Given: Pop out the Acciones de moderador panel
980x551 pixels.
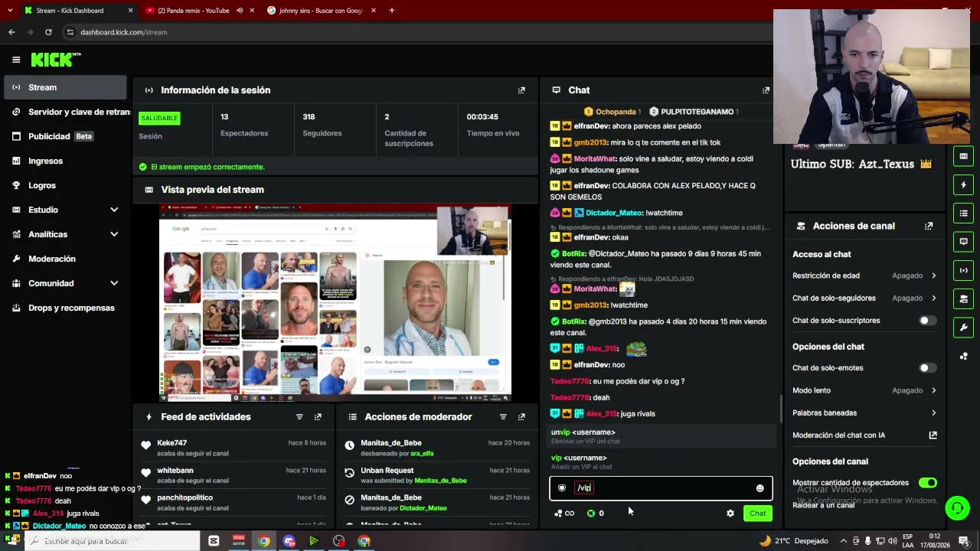Looking at the screenshot, I should tap(521, 417).
